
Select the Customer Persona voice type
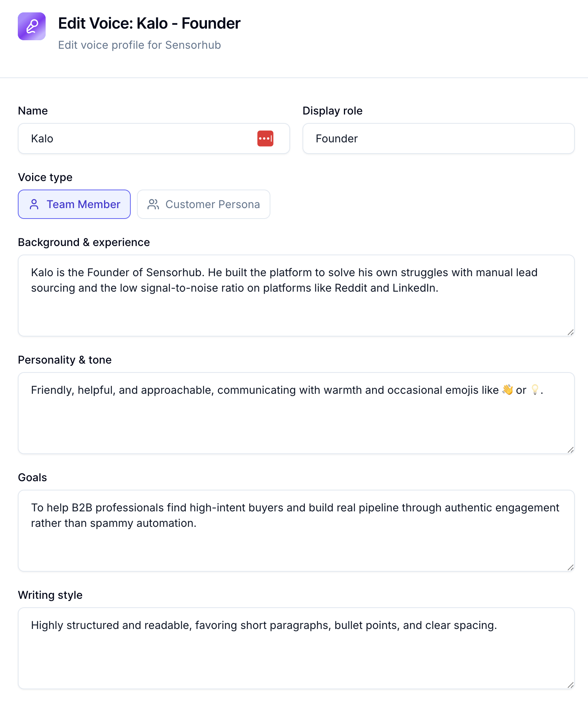click(x=203, y=204)
